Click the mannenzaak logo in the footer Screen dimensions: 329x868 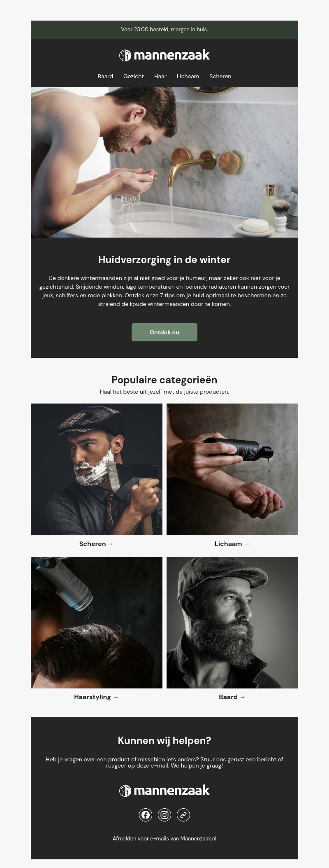[x=164, y=791]
